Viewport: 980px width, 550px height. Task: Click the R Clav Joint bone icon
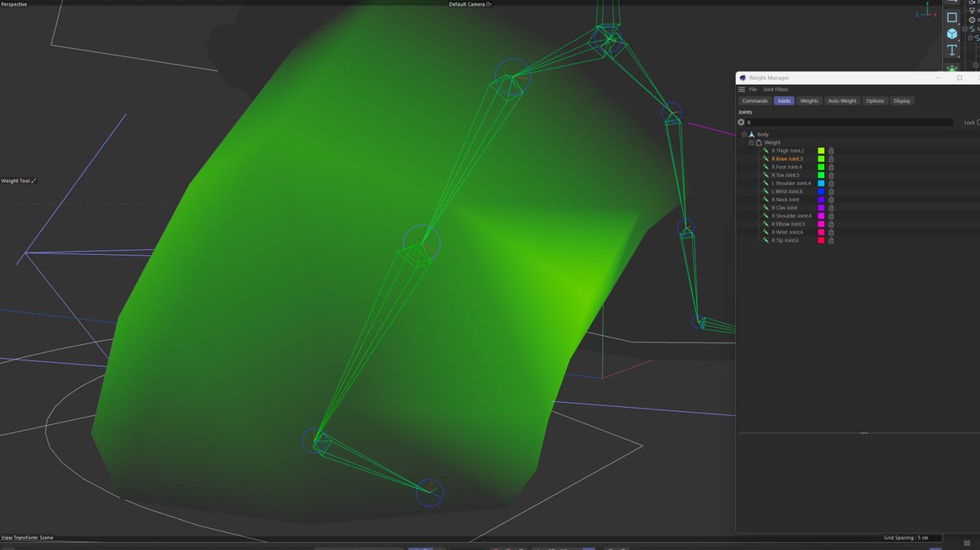[x=766, y=208]
